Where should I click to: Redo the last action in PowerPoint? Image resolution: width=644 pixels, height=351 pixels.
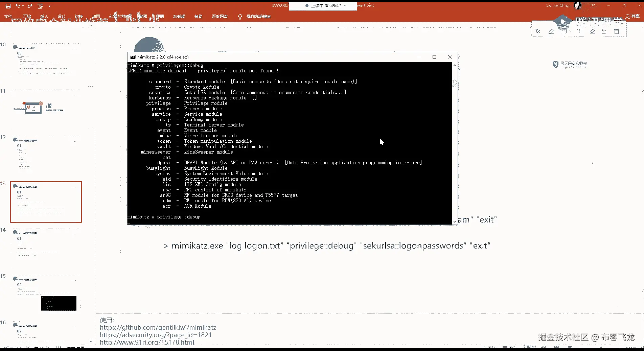pyautogui.click(x=30, y=6)
